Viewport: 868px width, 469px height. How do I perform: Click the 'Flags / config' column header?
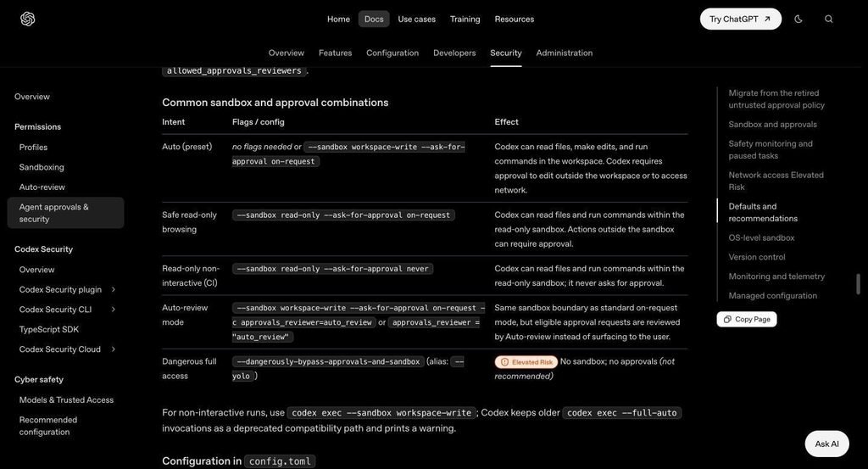coord(258,122)
